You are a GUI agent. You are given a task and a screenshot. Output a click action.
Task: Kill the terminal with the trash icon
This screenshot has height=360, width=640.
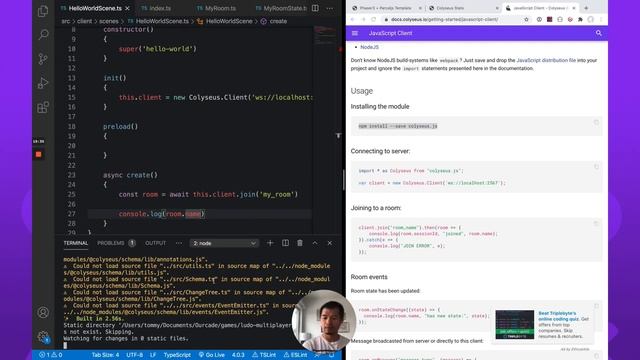tap(300, 243)
